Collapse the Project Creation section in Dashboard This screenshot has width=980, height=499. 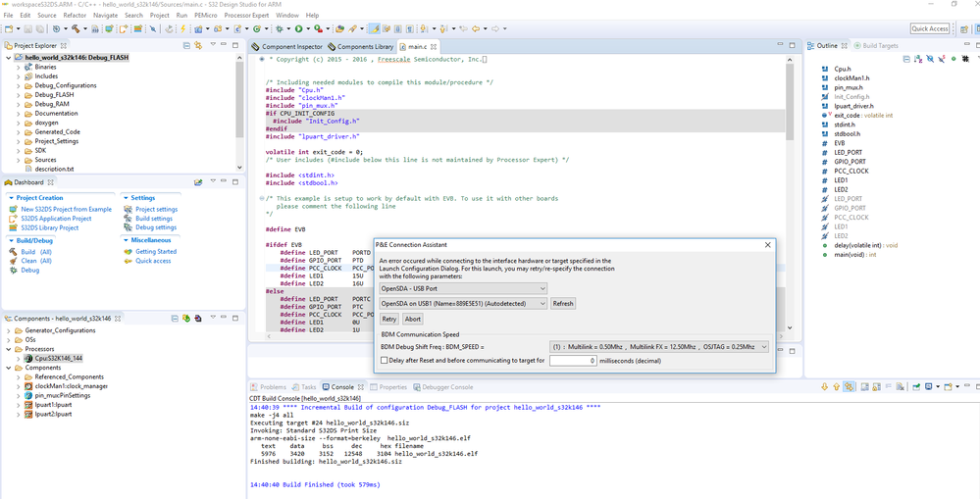tap(11, 198)
